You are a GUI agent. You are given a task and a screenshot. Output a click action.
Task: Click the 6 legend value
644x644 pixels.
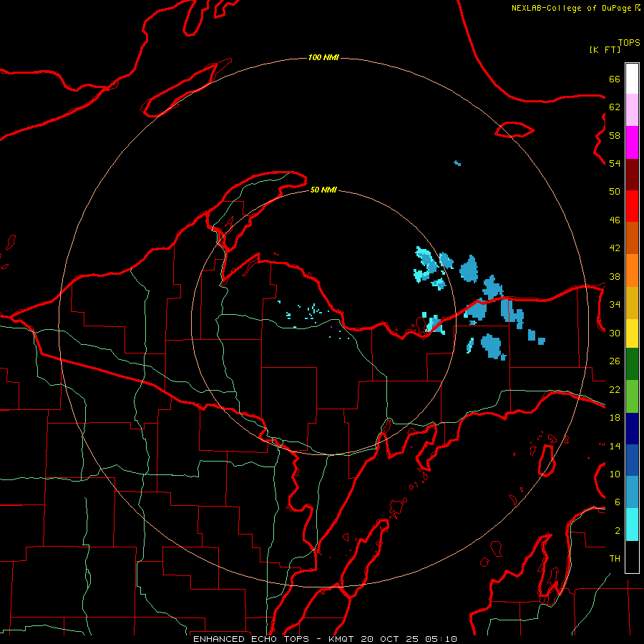pyautogui.click(x=618, y=502)
